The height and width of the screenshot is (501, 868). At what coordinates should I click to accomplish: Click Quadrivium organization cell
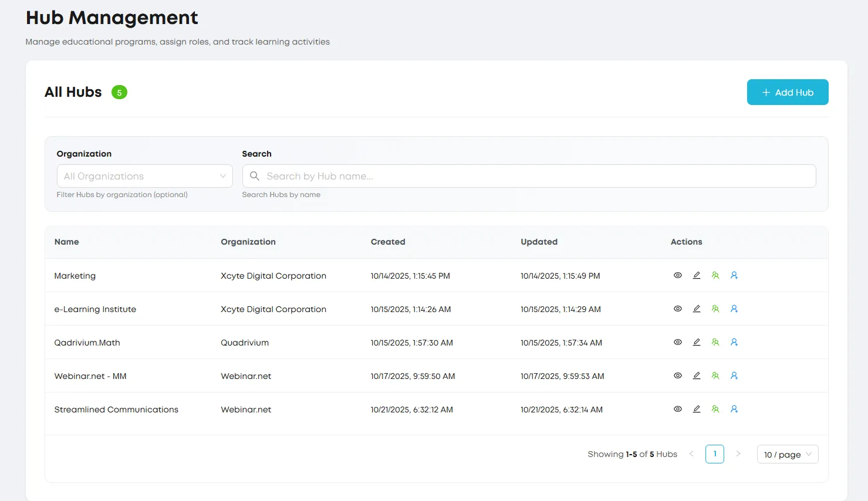coord(245,343)
